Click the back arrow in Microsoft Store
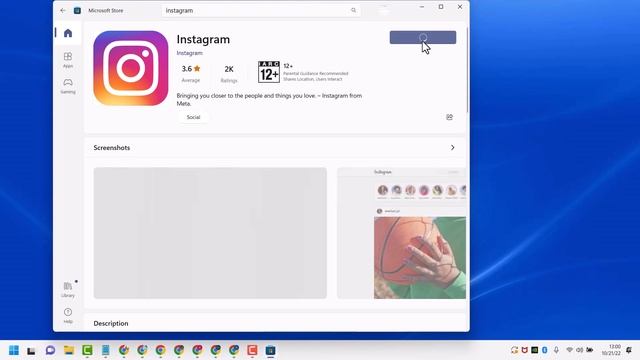Viewport: 640px width, 360px height. click(x=63, y=10)
